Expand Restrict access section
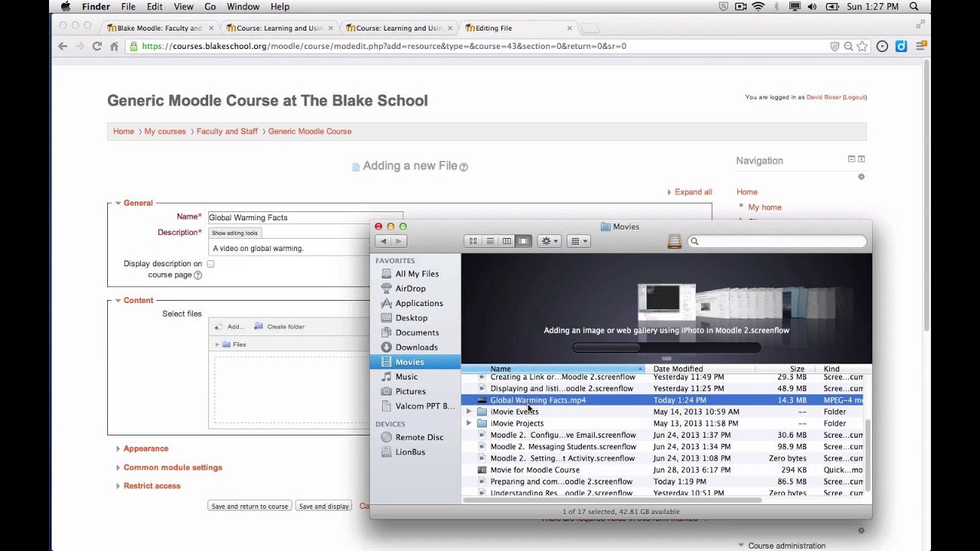This screenshot has height=551, width=980. point(152,486)
